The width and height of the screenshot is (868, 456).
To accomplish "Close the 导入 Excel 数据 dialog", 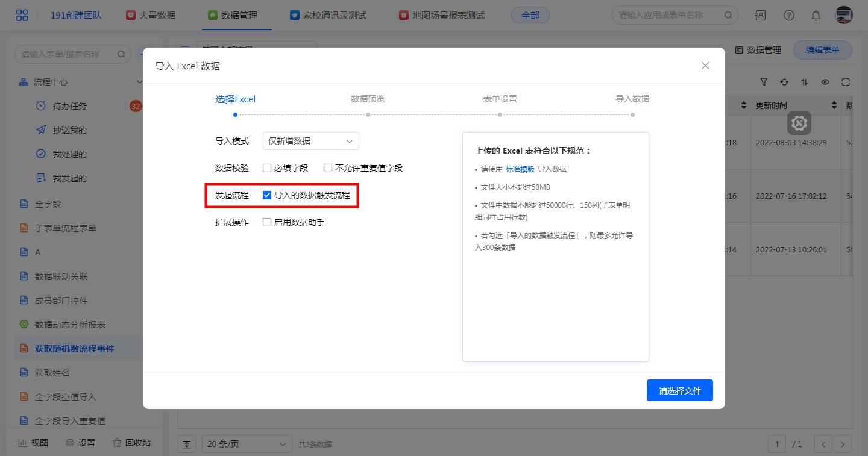I will (x=705, y=66).
